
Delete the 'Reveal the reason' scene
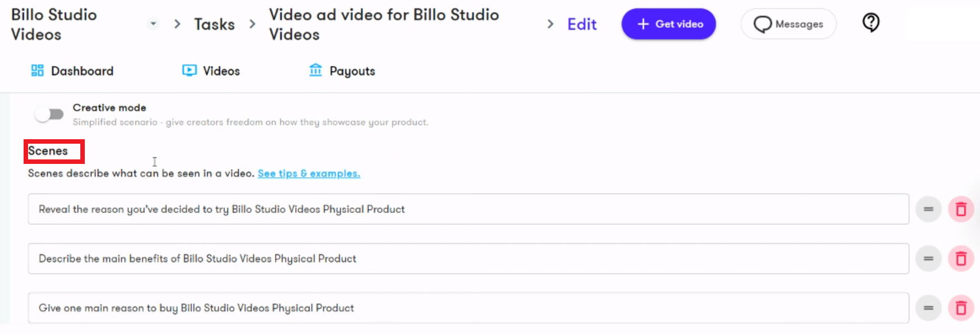pos(961,209)
